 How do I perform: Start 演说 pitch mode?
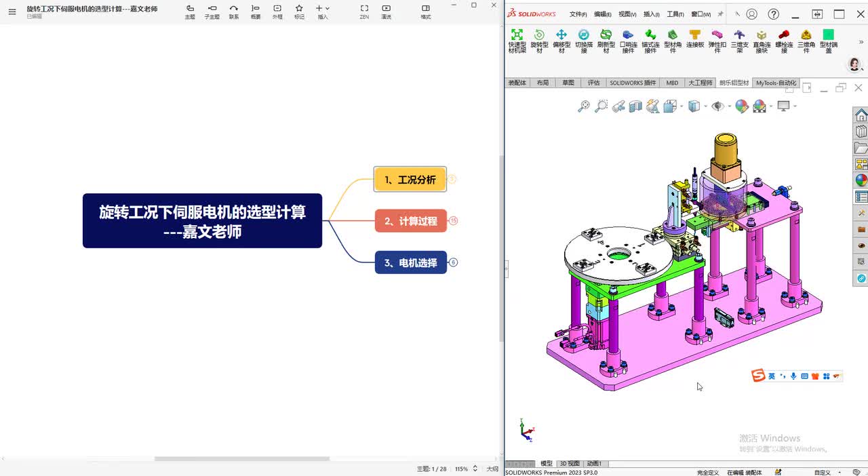386,12
